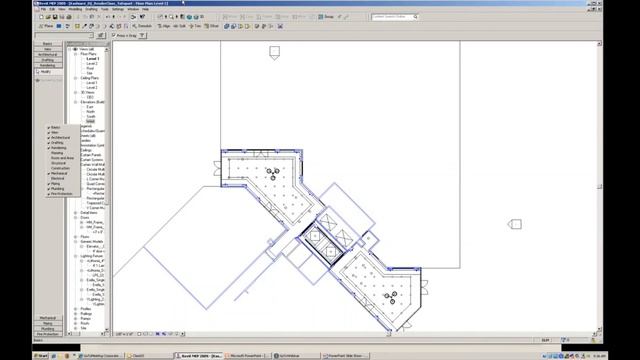The height and width of the screenshot is (360, 640).
Task: Click the crop view icon in view bar
Action: tap(158, 334)
